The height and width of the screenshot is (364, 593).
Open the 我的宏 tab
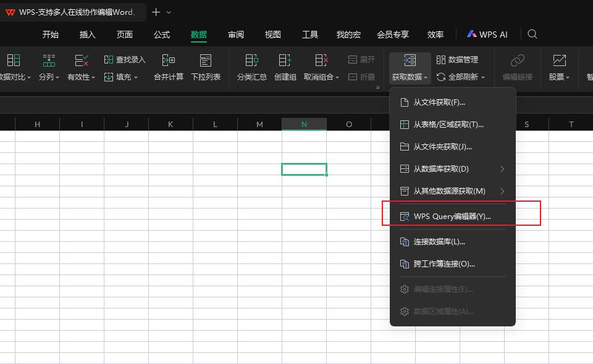(x=348, y=35)
